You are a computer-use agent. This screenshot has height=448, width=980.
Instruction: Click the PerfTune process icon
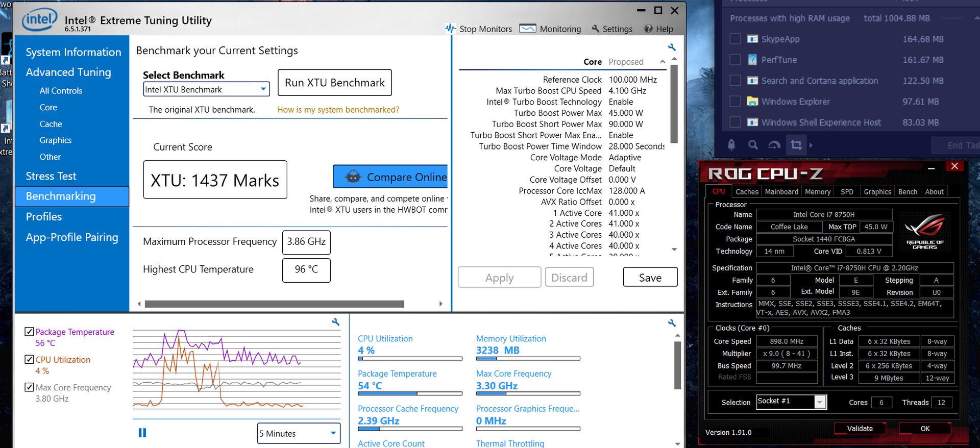752,60
